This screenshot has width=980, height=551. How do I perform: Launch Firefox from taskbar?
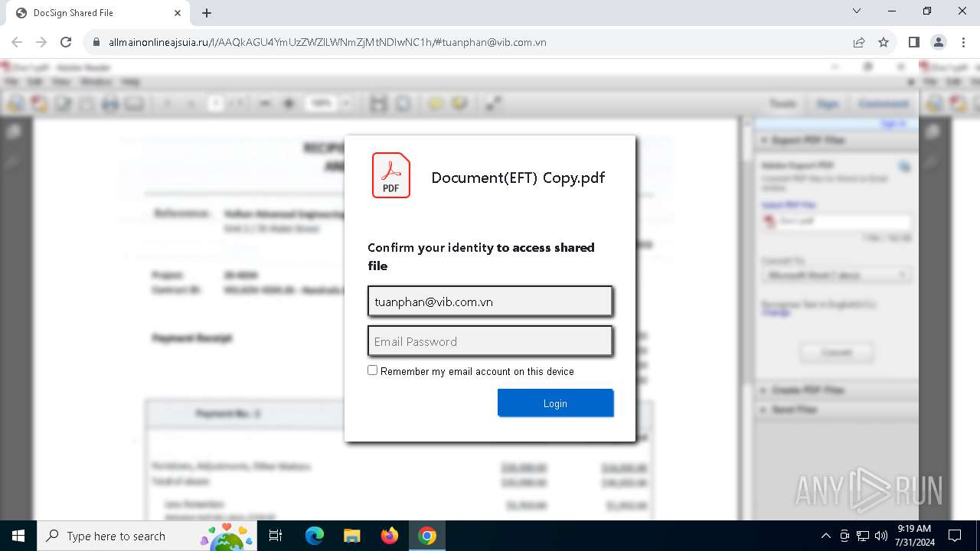[x=389, y=536]
